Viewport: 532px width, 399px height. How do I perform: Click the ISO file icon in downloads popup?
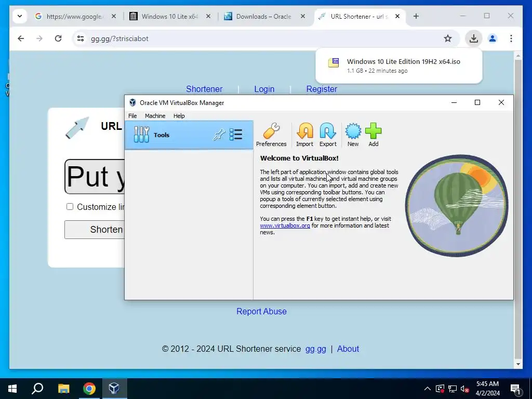pos(334,63)
